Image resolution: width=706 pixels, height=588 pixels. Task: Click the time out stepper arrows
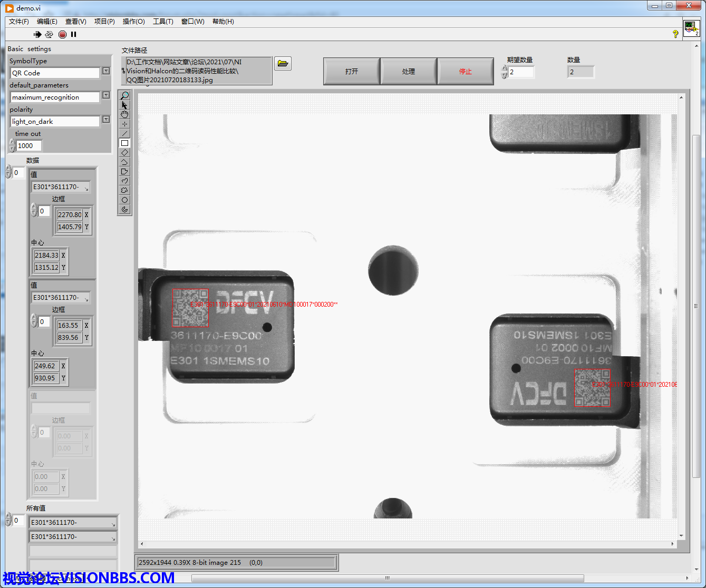pyautogui.click(x=12, y=145)
